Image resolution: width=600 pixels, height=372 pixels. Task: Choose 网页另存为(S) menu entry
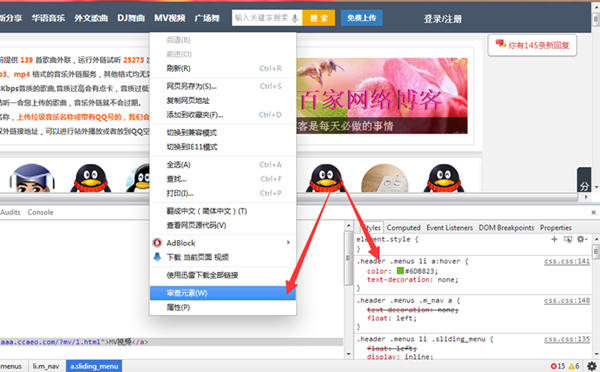[223, 86]
